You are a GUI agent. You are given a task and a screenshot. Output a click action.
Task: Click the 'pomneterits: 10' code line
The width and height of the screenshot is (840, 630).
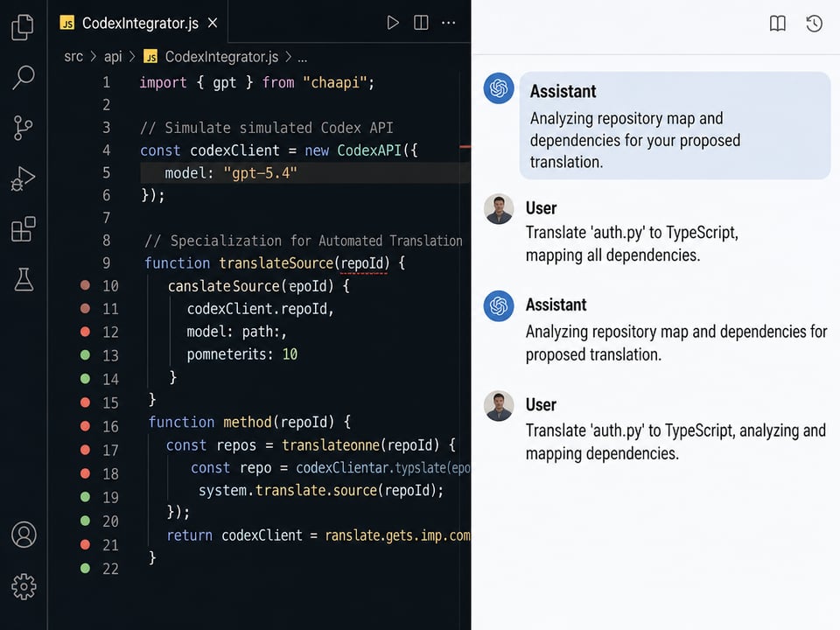pyautogui.click(x=242, y=354)
